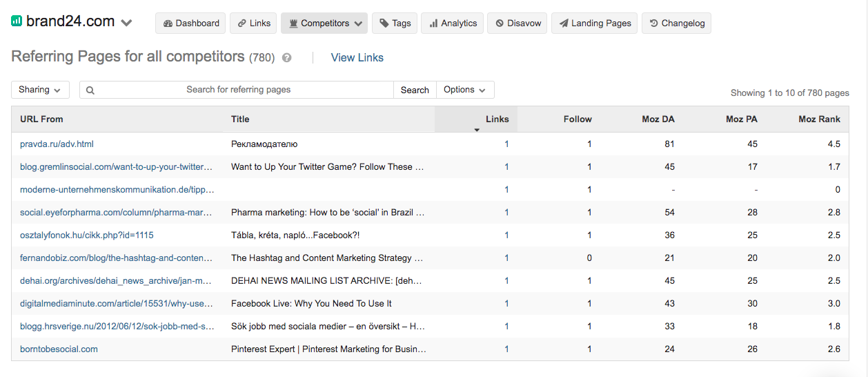This screenshot has height=377, width=868.
Task: Click the (780) count in the heading
Action: [262, 58]
